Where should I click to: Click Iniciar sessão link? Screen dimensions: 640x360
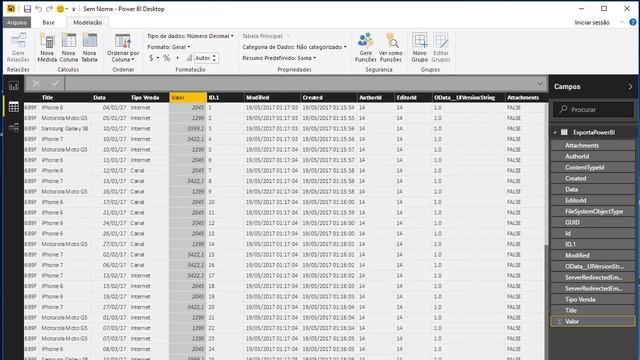[592, 22]
